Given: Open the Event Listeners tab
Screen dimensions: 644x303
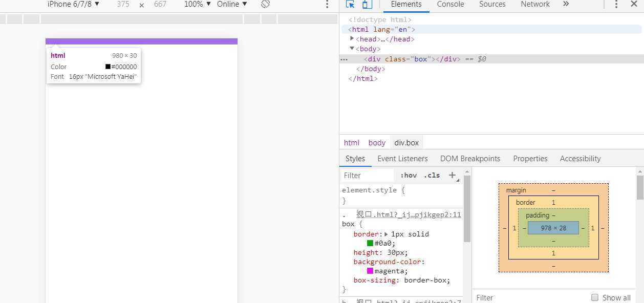Looking at the screenshot, I should point(402,159).
